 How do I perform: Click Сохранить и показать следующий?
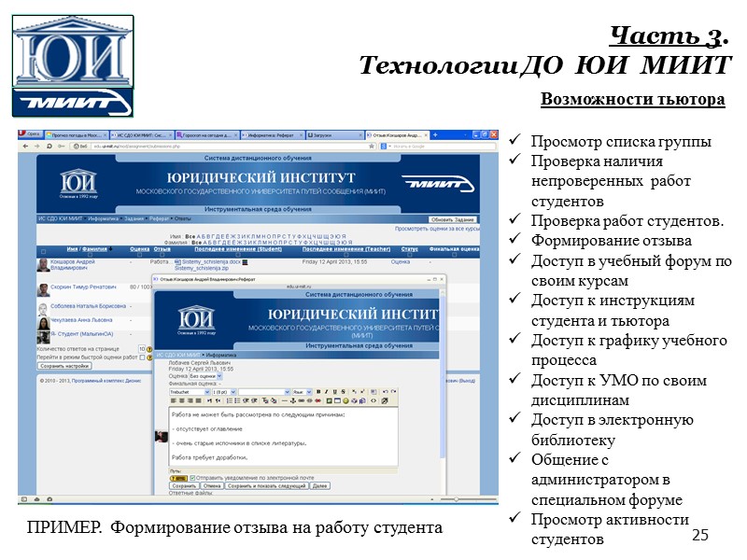[x=266, y=485]
